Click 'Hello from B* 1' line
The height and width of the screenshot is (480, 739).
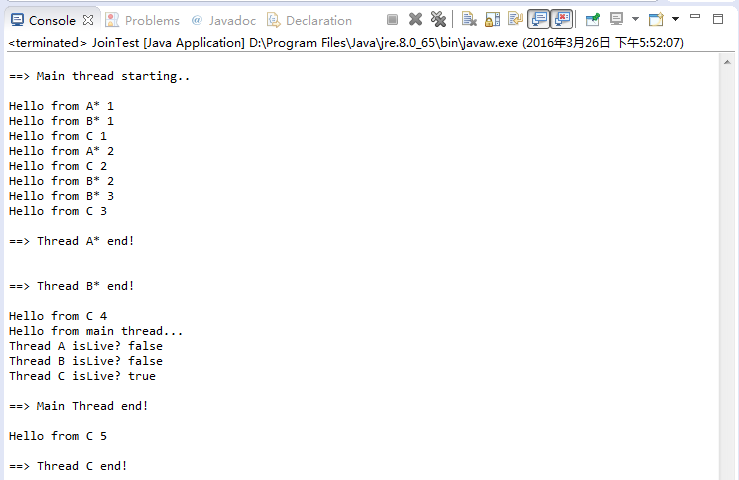tap(61, 121)
